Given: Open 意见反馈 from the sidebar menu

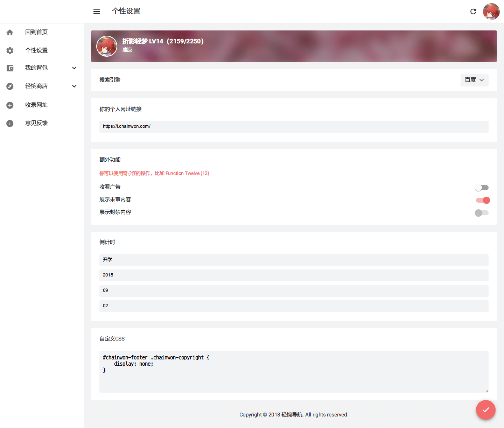Looking at the screenshot, I should click(x=36, y=123).
